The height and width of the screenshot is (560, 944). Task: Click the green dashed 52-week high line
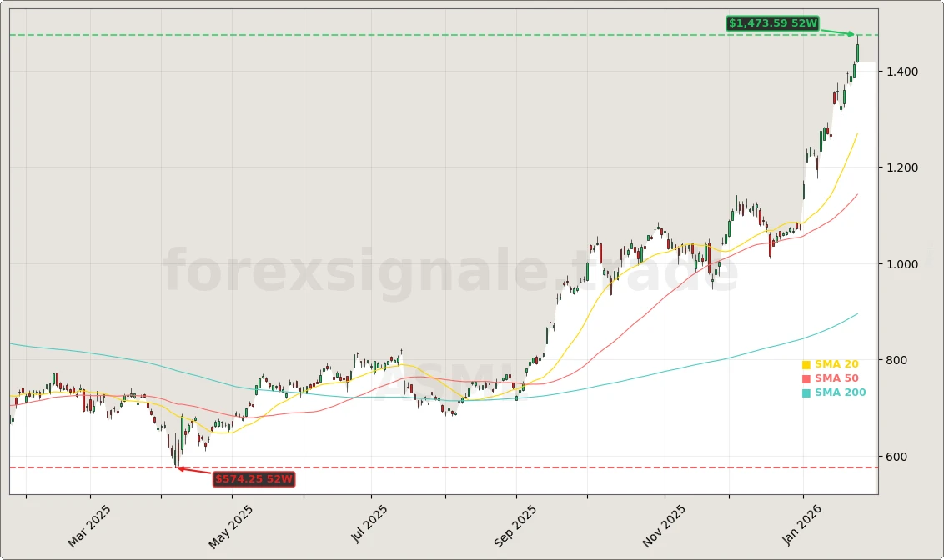point(417,34)
